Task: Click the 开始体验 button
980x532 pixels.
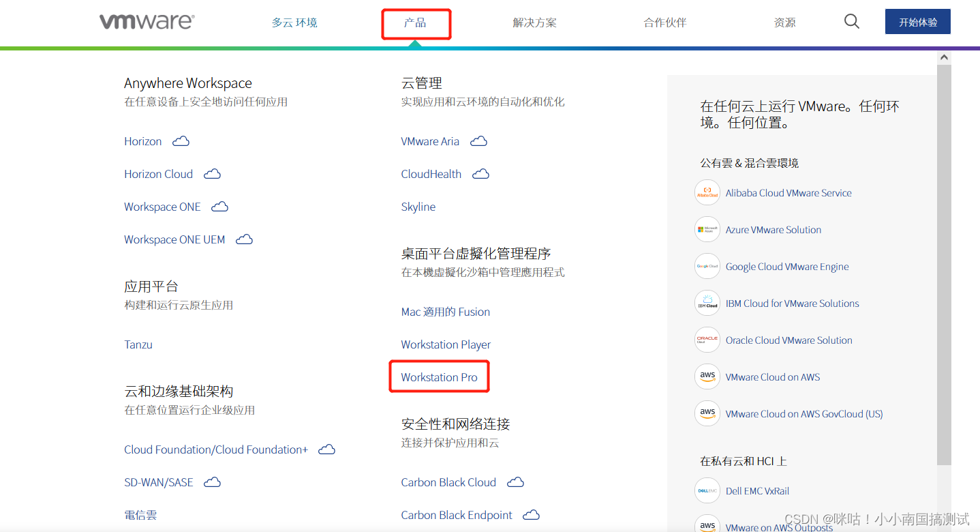Action: coord(917,21)
